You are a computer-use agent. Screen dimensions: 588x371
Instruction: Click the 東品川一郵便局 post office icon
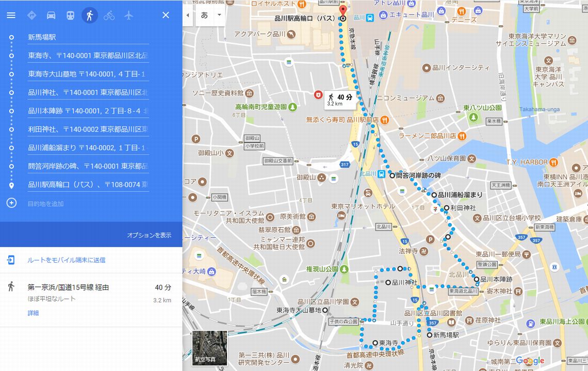coord(527,254)
